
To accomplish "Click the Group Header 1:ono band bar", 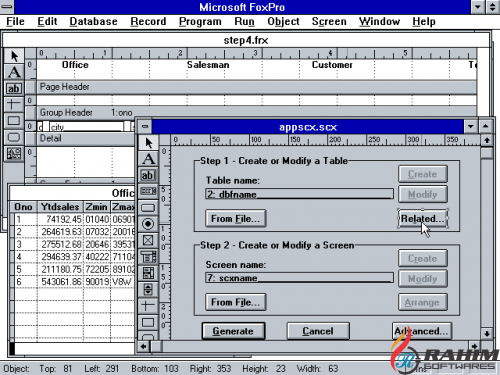I will 257,113.
